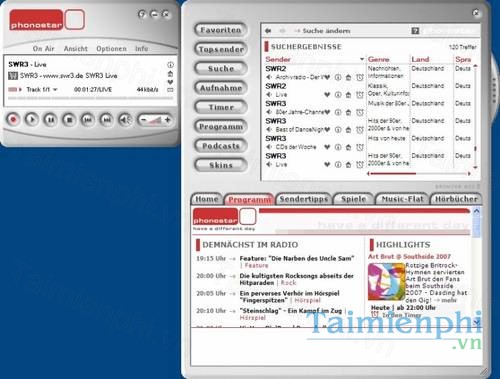This screenshot has width=500, height=379.
Task: Click the help button in the player window
Action: [x=142, y=14]
